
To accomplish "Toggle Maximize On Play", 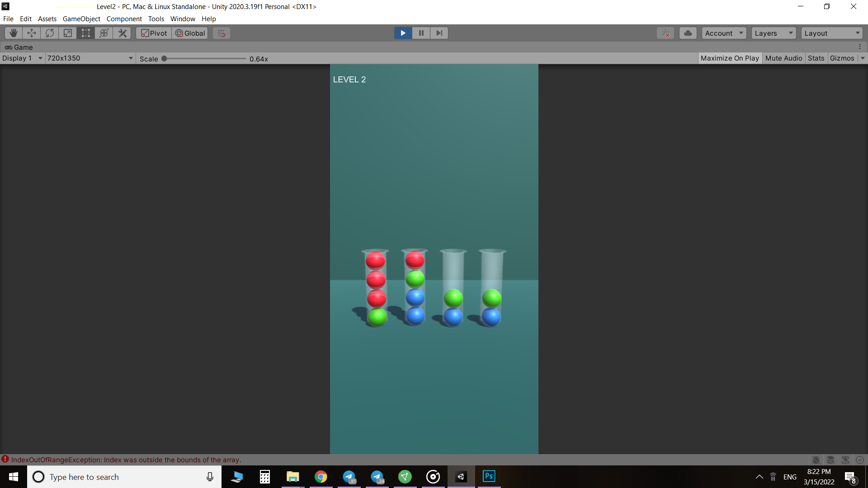I will click(x=730, y=58).
